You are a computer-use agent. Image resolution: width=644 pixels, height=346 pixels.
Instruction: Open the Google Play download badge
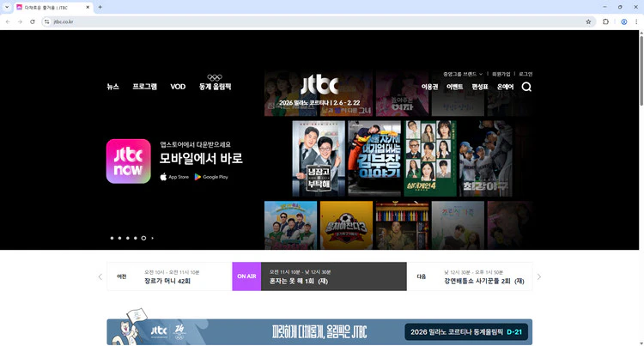(x=211, y=177)
